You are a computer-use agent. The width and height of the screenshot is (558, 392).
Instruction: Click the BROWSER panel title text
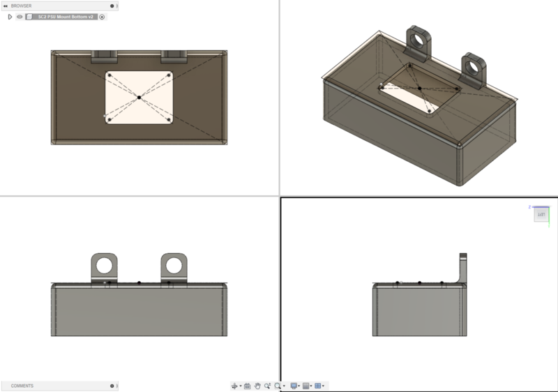point(22,6)
